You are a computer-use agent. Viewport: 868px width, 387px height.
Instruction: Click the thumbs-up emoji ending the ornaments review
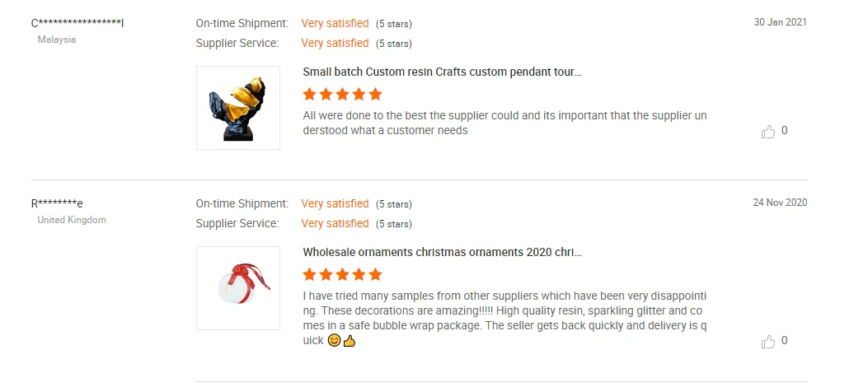(349, 340)
